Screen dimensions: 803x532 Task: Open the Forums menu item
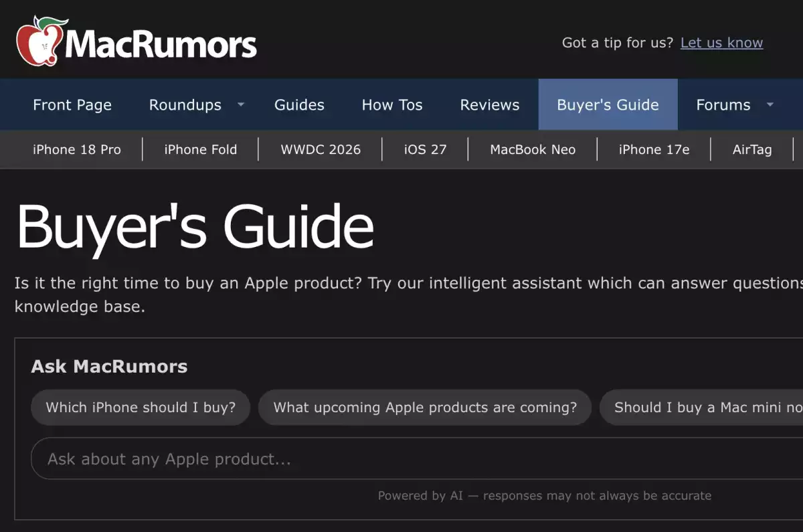pos(723,105)
